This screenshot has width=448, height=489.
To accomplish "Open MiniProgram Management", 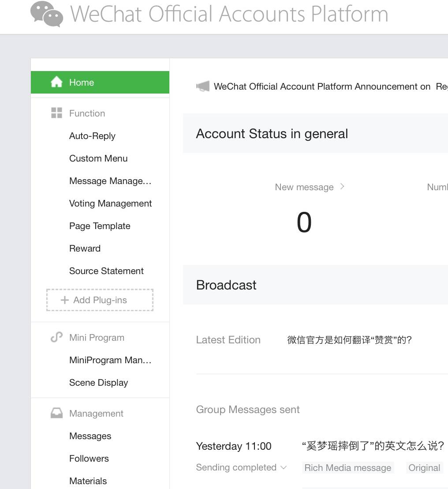I will [110, 360].
